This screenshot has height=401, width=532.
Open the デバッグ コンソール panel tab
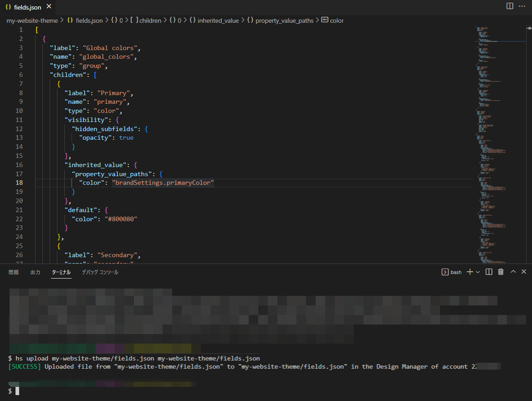coord(100,272)
